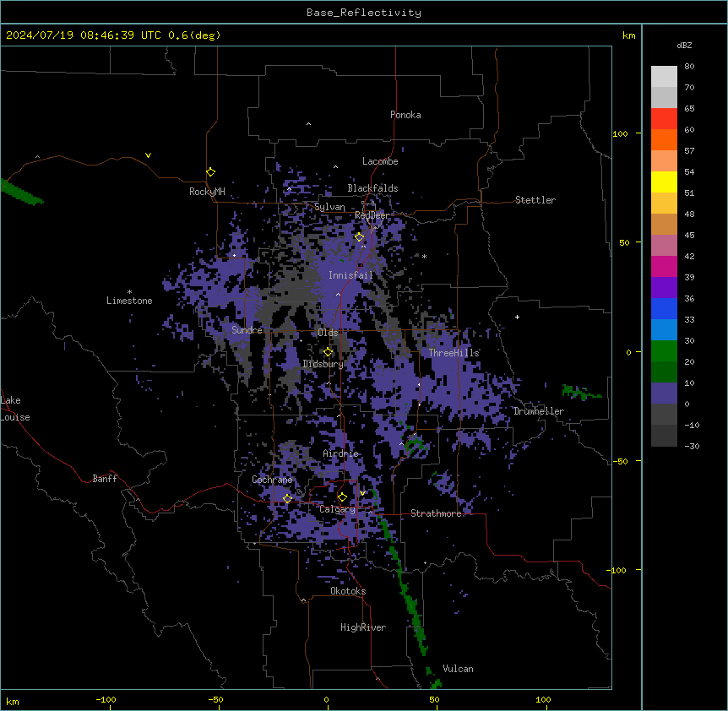This screenshot has height=711, width=728.
Task: Click the blue 33-36 dBZ legend color
Action: [x=664, y=308]
